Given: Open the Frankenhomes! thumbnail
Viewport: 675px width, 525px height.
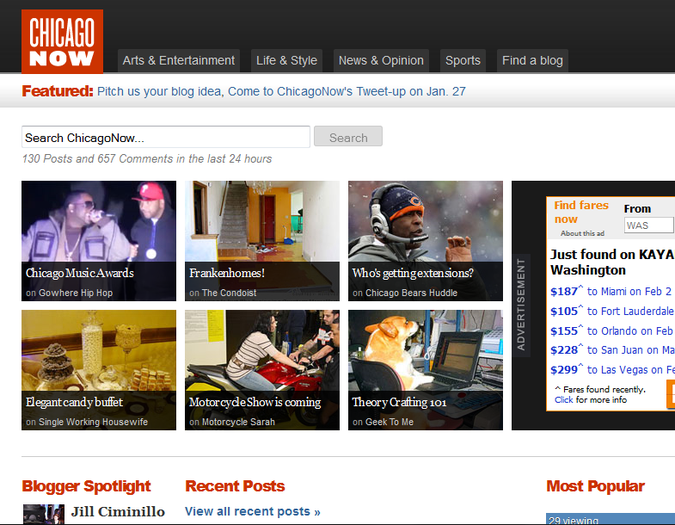Looking at the screenshot, I should point(262,241).
